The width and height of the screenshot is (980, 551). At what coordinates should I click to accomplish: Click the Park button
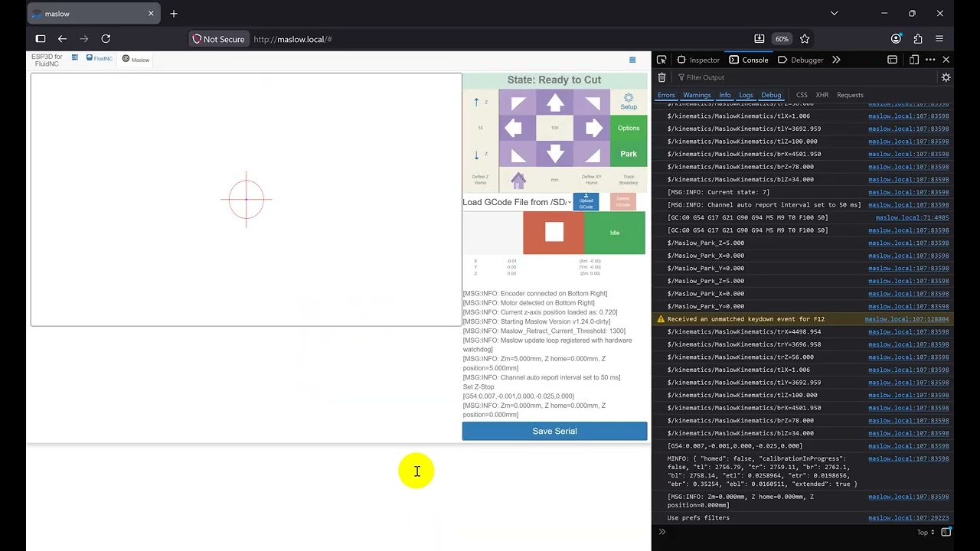point(629,154)
